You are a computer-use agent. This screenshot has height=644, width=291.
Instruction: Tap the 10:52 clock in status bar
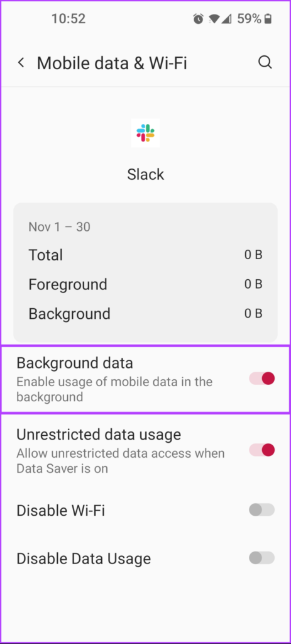(x=68, y=18)
